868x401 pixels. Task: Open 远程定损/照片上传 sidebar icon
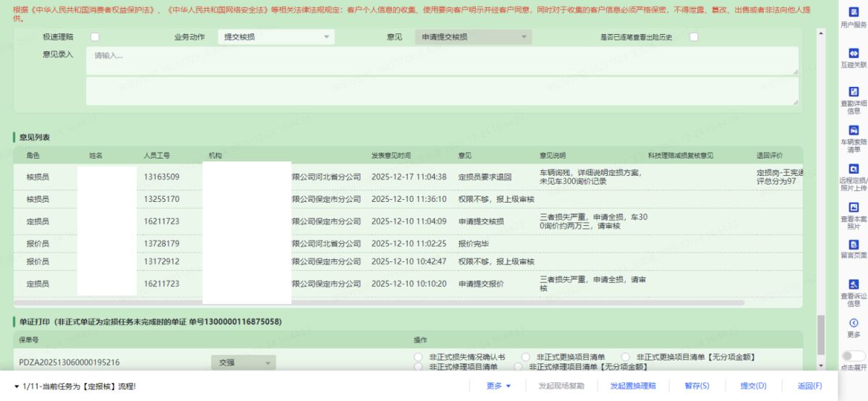pyautogui.click(x=854, y=169)
